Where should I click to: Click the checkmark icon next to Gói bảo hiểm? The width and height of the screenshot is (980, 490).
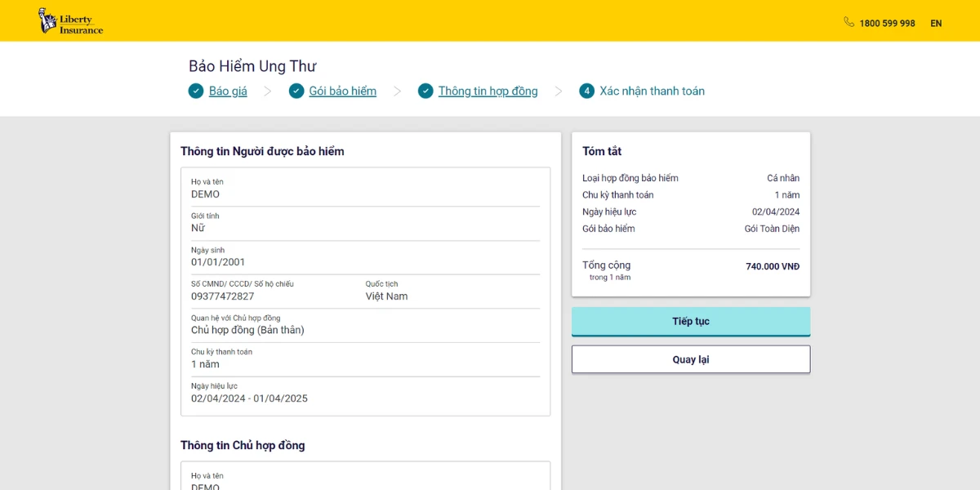coord(296,91)
